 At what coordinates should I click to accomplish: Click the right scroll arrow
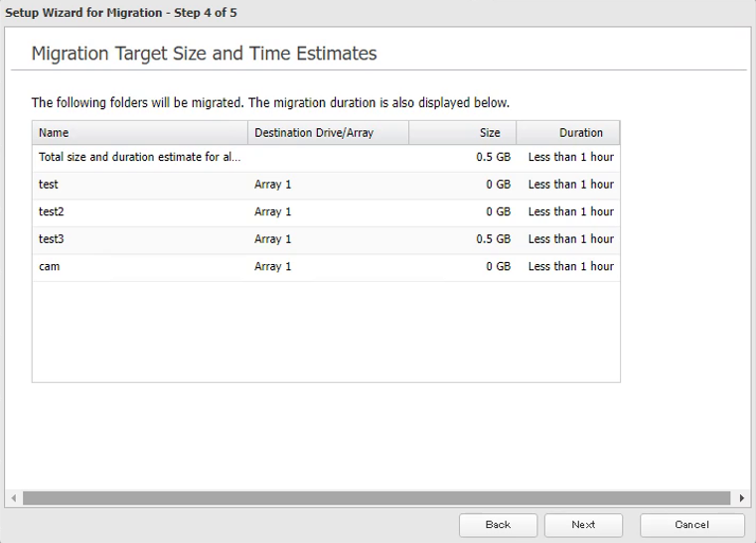(x=742, y=497)
